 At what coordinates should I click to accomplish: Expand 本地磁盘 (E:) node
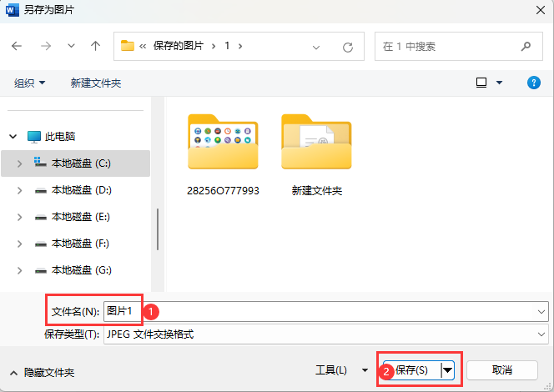tap(19, 217)
